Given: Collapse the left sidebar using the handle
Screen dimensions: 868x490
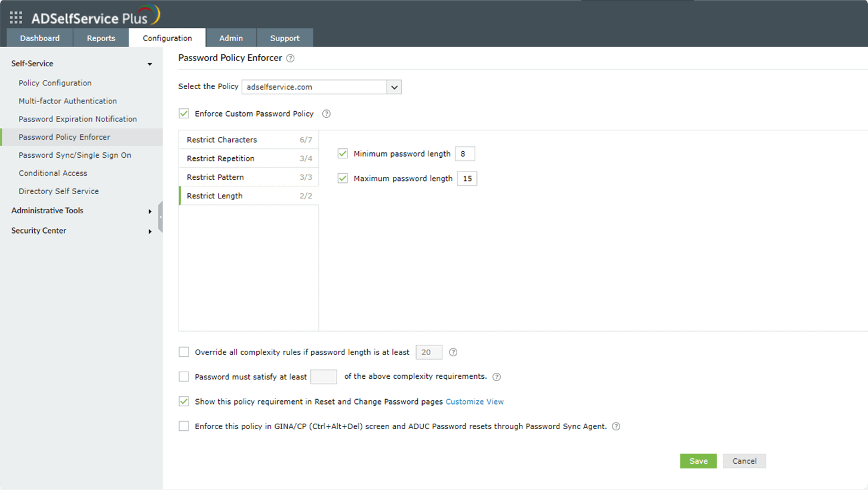Looking at the screenshot, I should tap(160, 216).
